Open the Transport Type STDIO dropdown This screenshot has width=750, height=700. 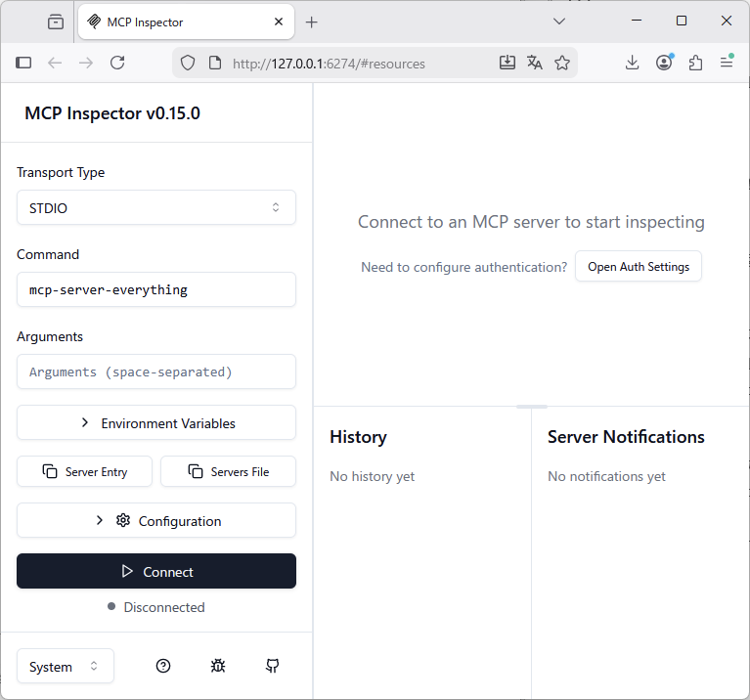coord(156,207)
